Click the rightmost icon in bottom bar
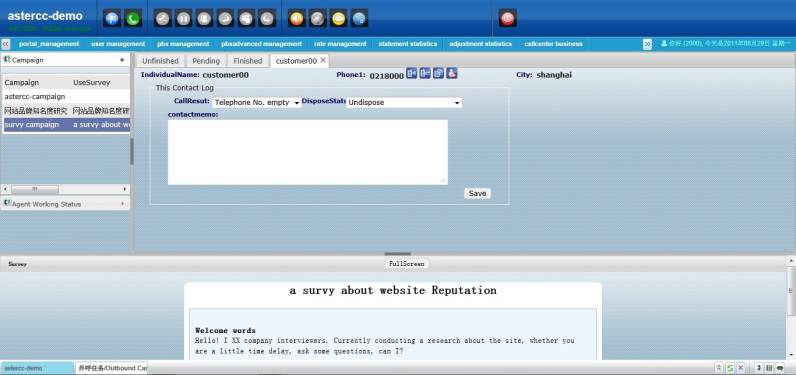This screenshot has height=375, width=796. [780, 368]
